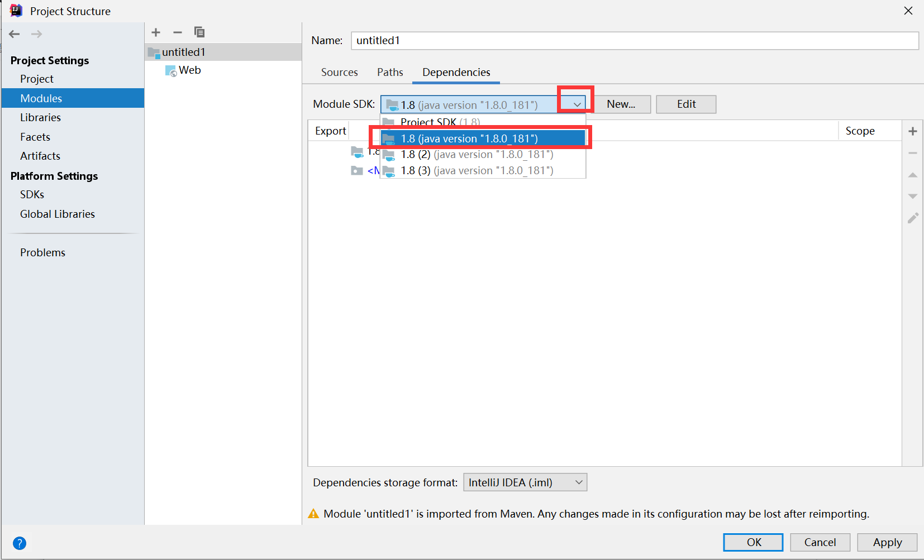The image size is (924, 560).
Task: Select Modules in Project Settings
Action: (73, 98)
